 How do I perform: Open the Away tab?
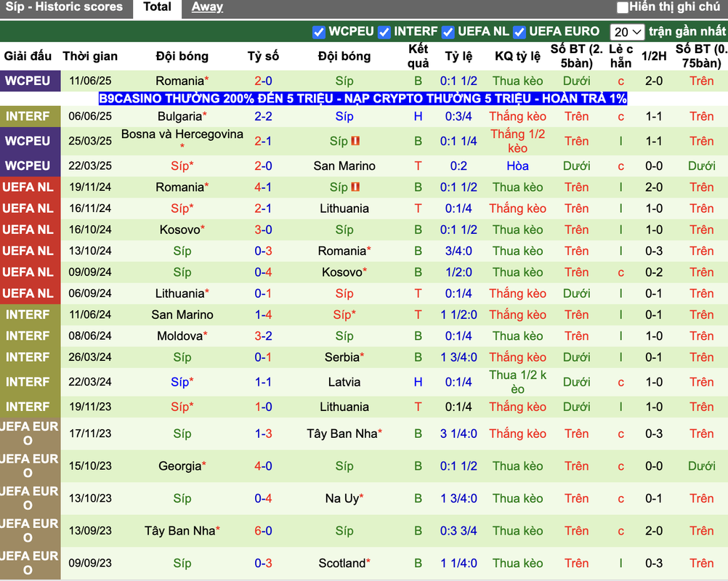click(207, 7)
